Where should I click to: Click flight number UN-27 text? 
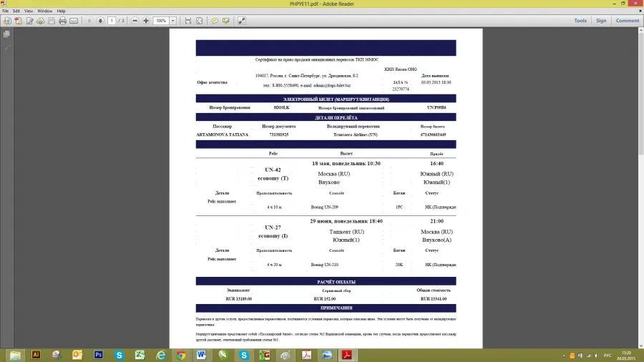click(x=273, y=228)
